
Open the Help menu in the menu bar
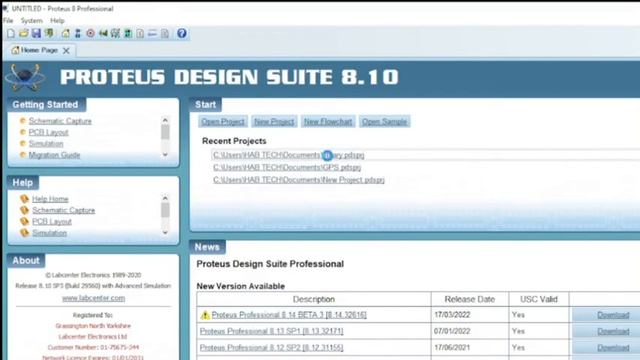pos(57,20)
